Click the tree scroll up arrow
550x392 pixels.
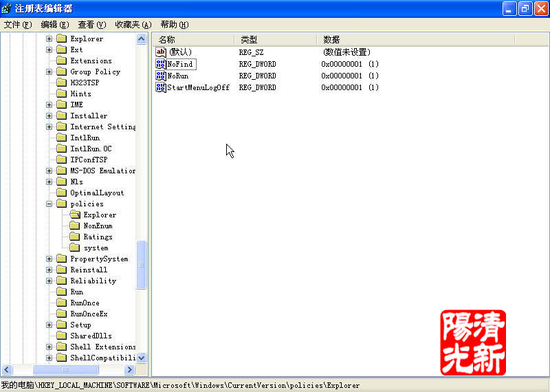coord(142,39)
